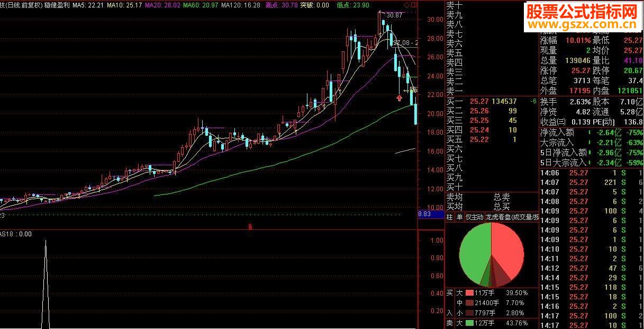The image size is (644, 329).
Task: Select the 14:06 tick trade row
Action: [x=592, y=173]
